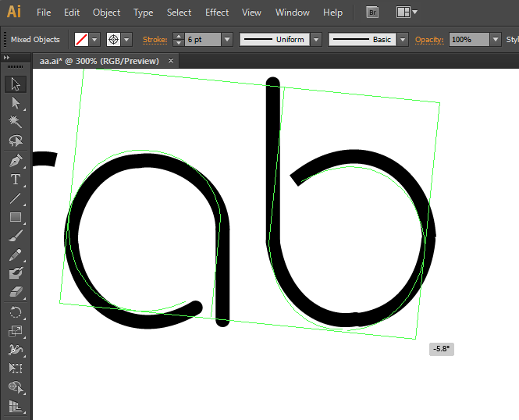Open the Opacity percentage dropdown
This screenshot has height=420, width=519.
(x=496, y=40)
